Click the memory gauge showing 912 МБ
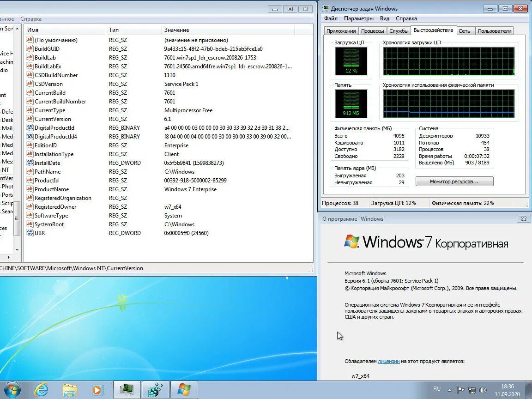The width and height of the screenshot is (532, 399). (x=351, y=103)
